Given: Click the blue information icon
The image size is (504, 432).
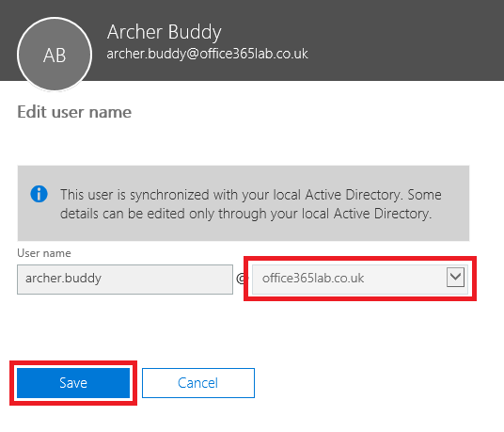Looking at the screenshot, I should click(x=39, y=194).
